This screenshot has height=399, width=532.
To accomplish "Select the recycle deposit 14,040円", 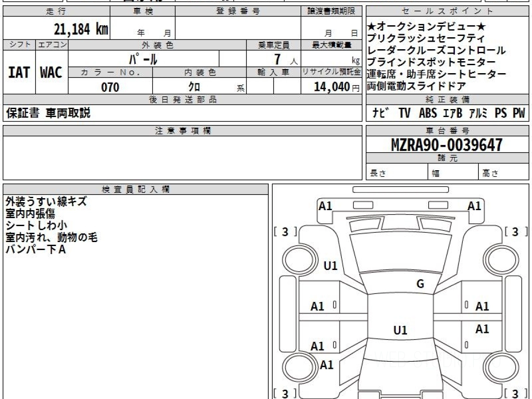I will point(336,87).
